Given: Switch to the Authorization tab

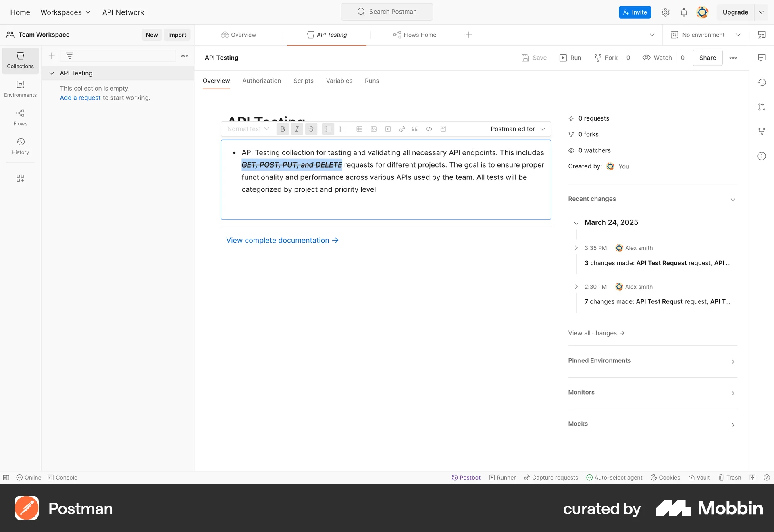Looking at the screenshot, I should (261, 81).
